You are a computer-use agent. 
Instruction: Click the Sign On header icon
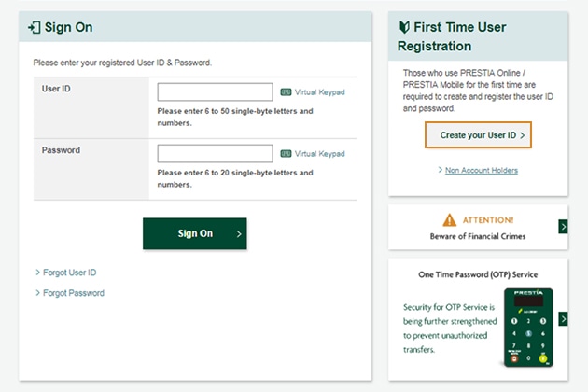(35, 27)
